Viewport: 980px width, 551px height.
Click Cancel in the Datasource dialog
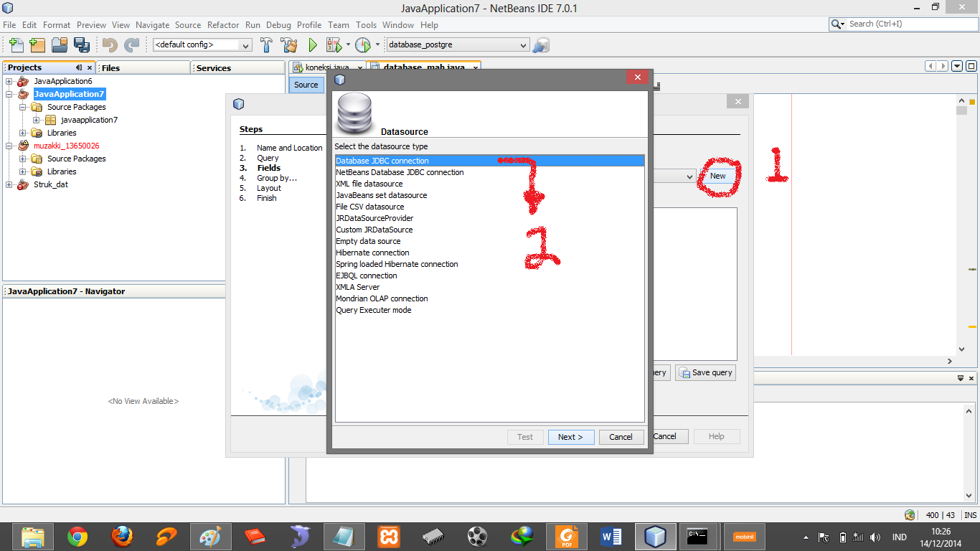[x=621, y=437]
